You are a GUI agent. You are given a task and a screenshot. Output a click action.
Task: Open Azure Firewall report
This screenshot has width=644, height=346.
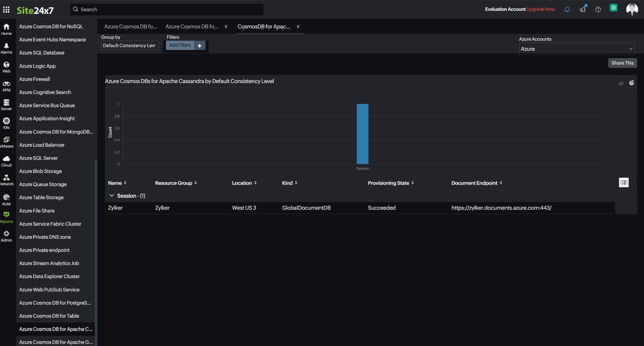(x=35, y=79)
